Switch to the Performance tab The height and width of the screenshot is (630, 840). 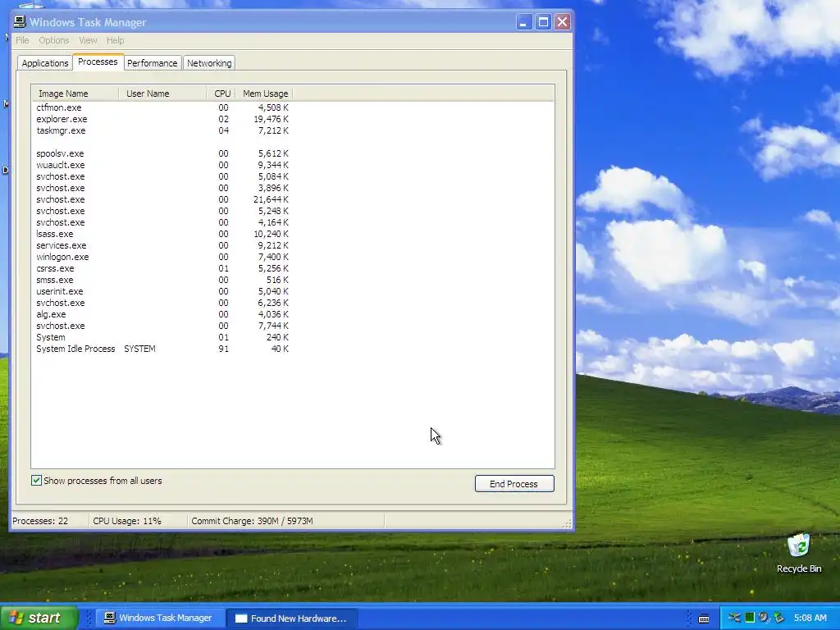pos(152,63)
